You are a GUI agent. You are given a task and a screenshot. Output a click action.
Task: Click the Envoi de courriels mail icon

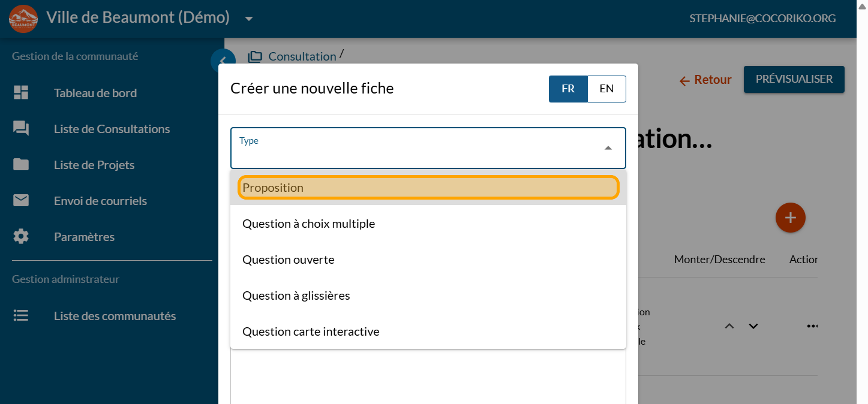[x=21, y=201]
